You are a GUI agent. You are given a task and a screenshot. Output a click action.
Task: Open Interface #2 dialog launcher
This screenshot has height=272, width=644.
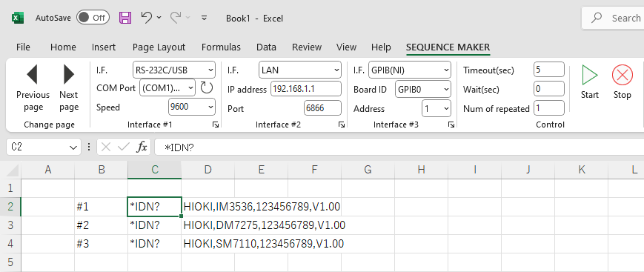click(x=342, y=125)
